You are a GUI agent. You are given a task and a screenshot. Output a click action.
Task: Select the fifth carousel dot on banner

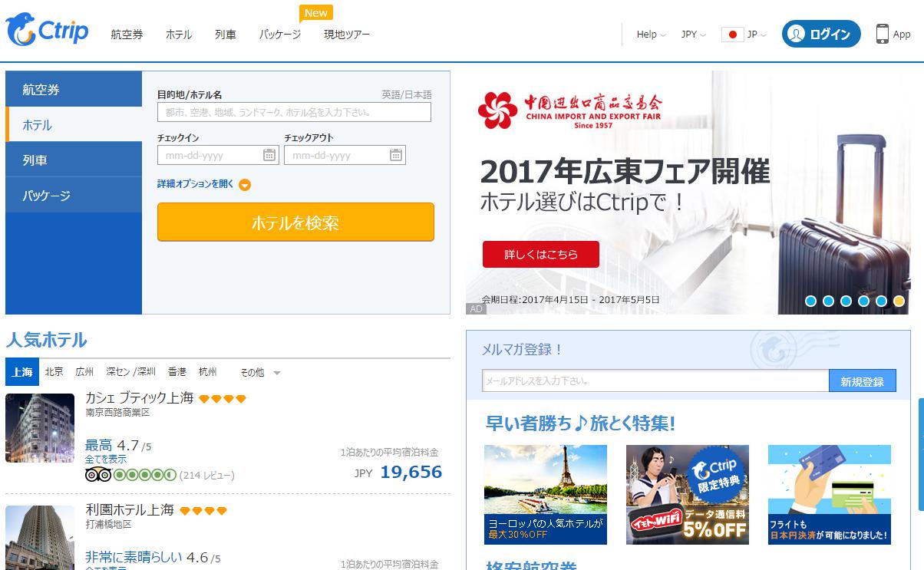(x=881, y=301)
